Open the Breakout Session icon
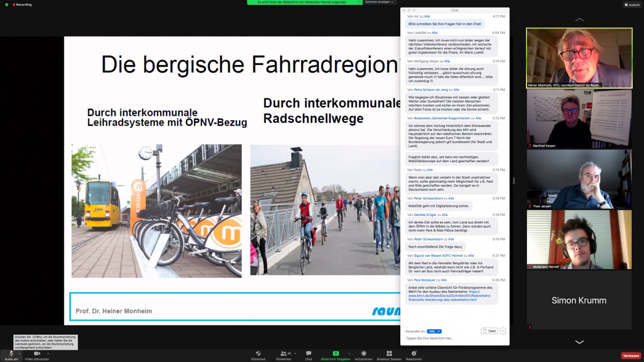644x362 pixels. pos(389,353)
